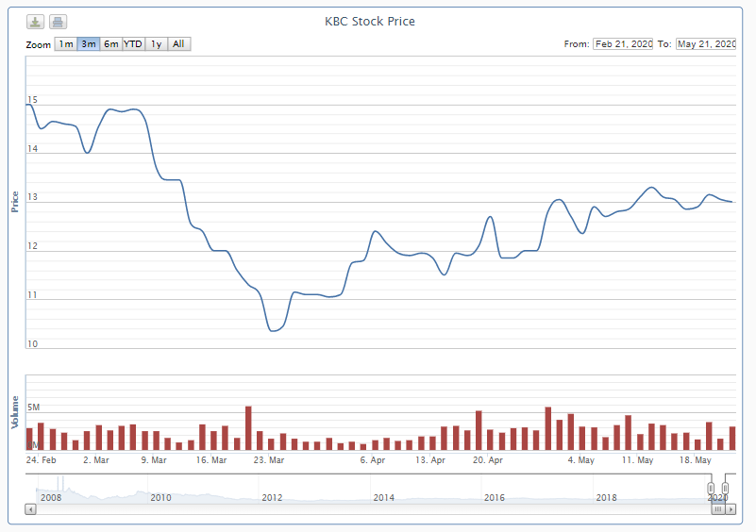This screenshot has width=756, height=532.
Task: Click the 2016 label in navigator
Action: click(495, 497)
